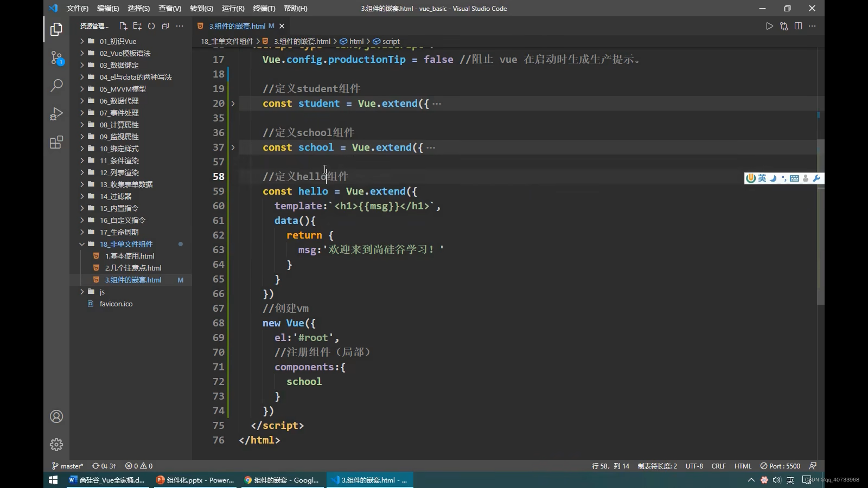Click the editor vertical scrollbar thumb
This screenshot has height=488, width=868.
coord(821,221)
